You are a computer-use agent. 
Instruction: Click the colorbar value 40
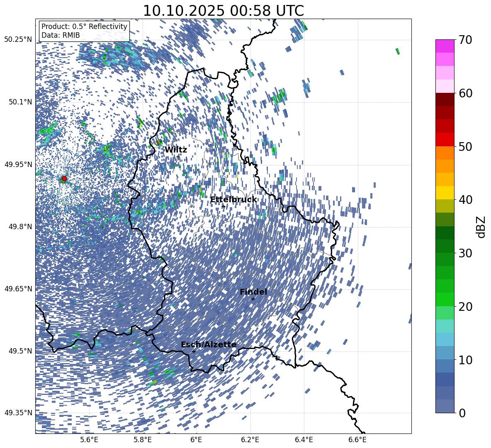pos(465,200)
